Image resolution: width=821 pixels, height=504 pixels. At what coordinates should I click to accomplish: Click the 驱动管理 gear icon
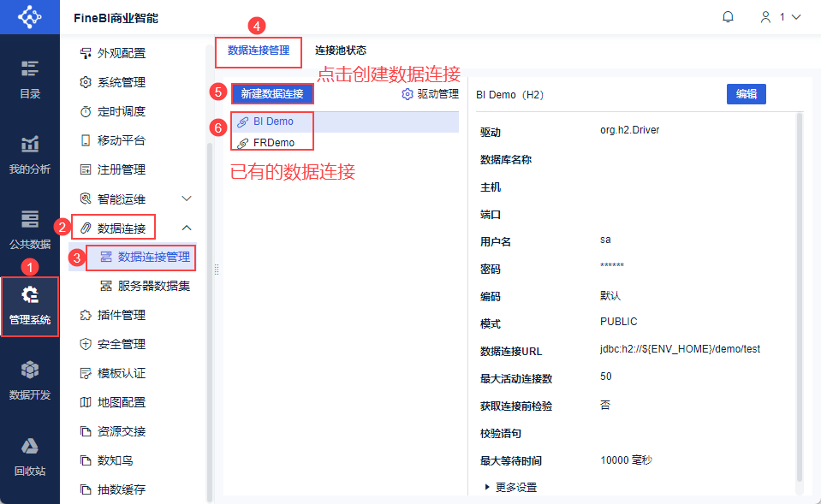coord(408,94)
